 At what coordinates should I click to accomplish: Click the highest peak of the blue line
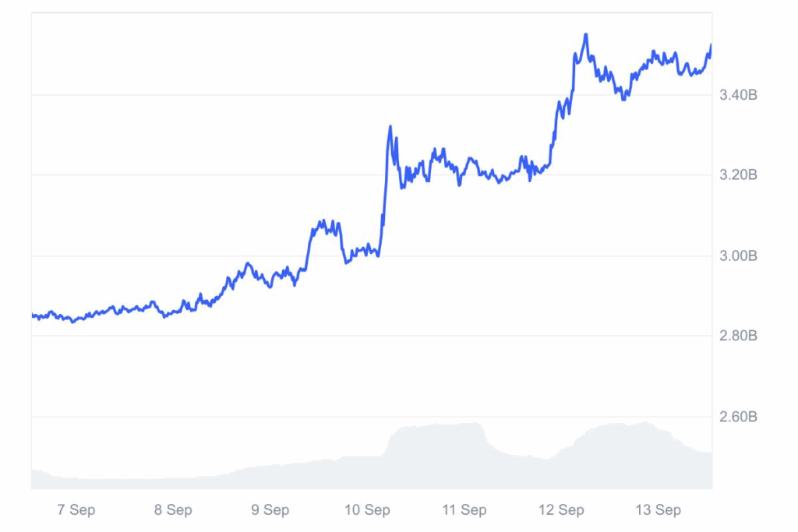point(585,34)
